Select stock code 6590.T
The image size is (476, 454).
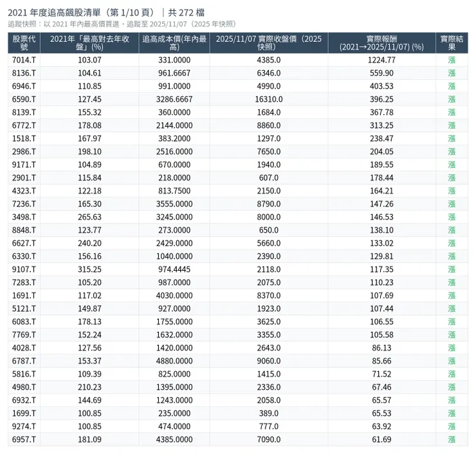(24, 99)
